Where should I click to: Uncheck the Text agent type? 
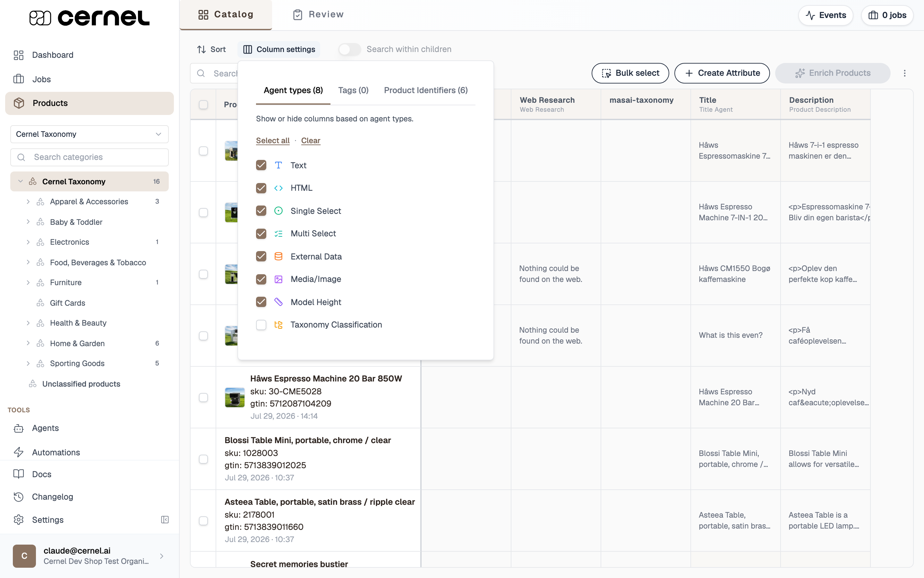click(x=261, y=165)
